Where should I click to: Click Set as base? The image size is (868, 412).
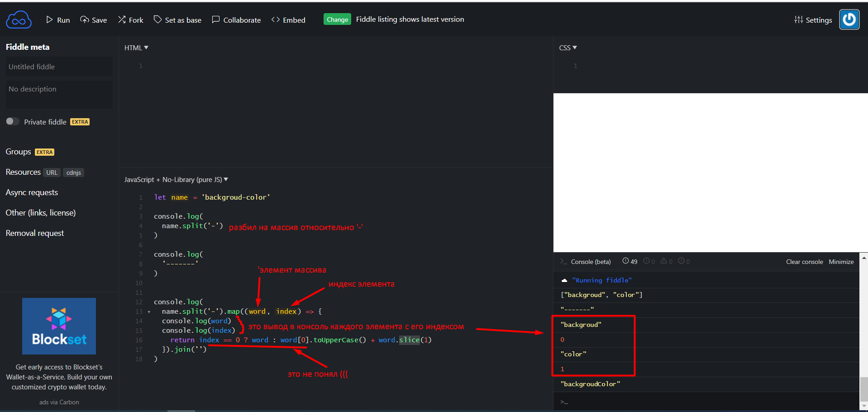(x=177, y=20)
